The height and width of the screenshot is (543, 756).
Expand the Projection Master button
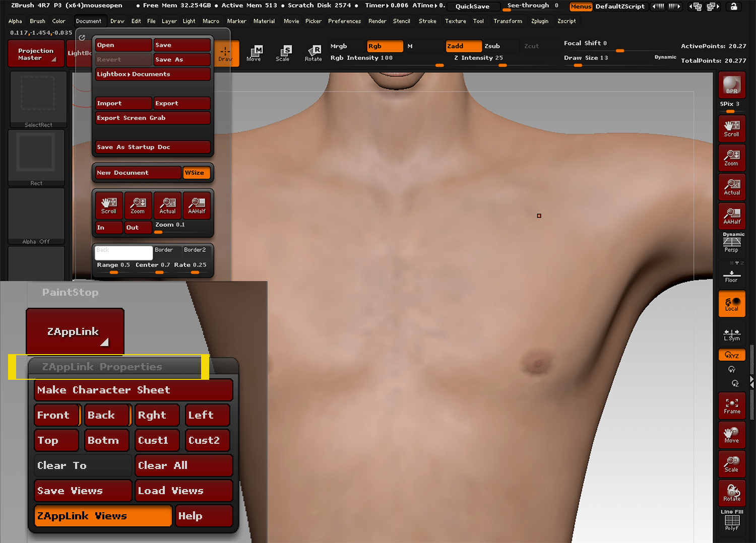point(36,54)
